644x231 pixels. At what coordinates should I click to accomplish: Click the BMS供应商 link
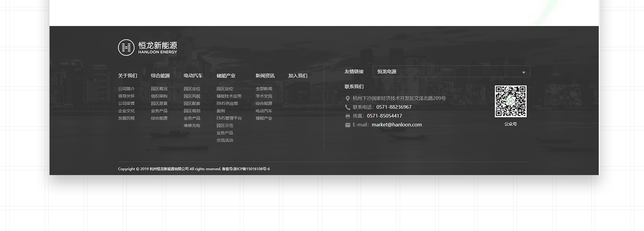(x=227, y=103)
